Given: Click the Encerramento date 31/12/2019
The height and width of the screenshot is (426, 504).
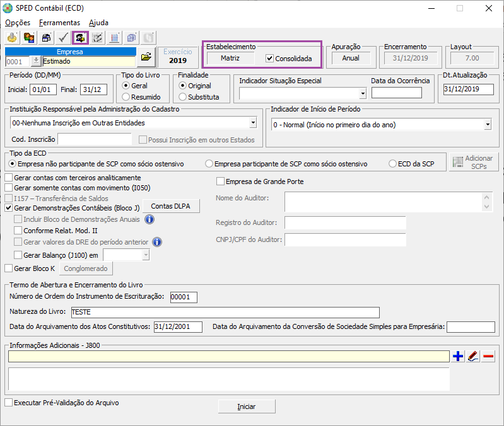Looking at the screenshot, I should click(x=410, y=58).
